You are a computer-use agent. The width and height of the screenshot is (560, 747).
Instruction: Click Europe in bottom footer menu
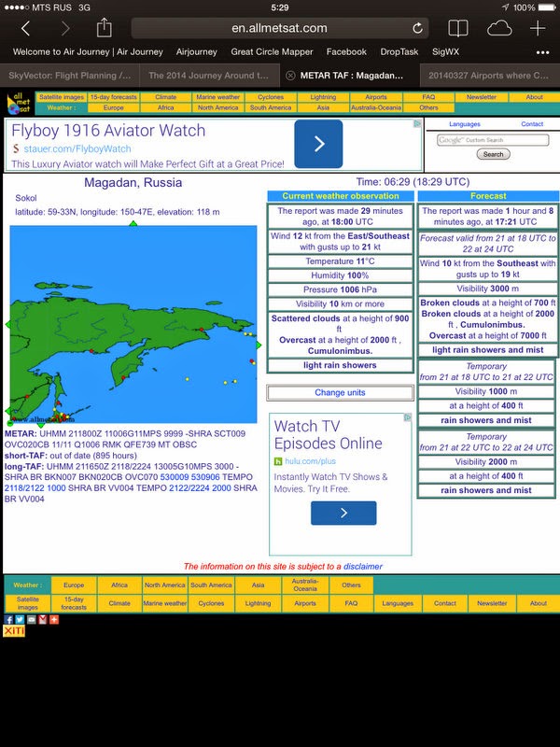74,585
